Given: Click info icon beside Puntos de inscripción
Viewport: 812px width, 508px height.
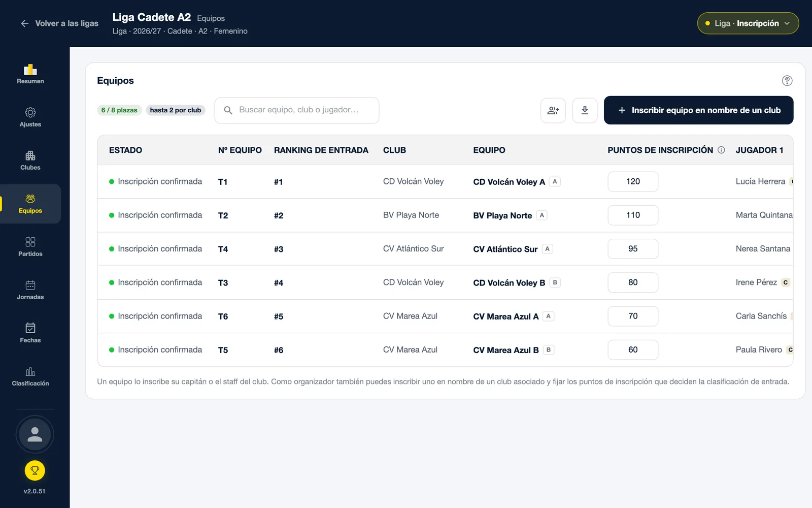Looking at the screenshot, I should coord(721,150).
